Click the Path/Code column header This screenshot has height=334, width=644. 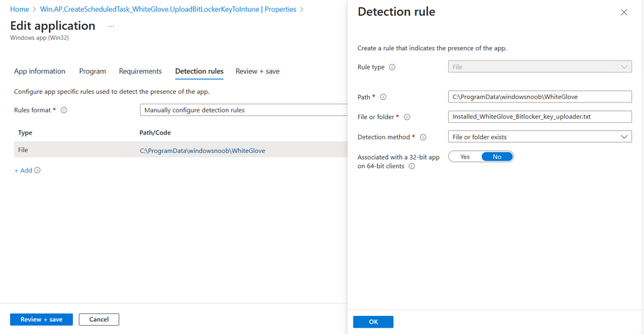[x=155, y=133]
